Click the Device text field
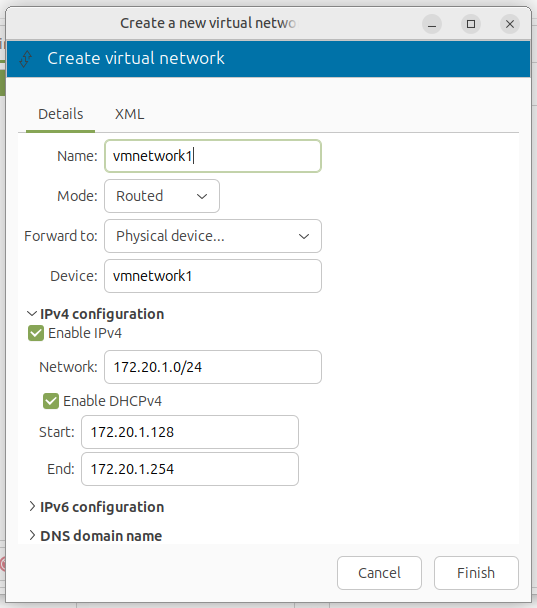 coord(213,276)
